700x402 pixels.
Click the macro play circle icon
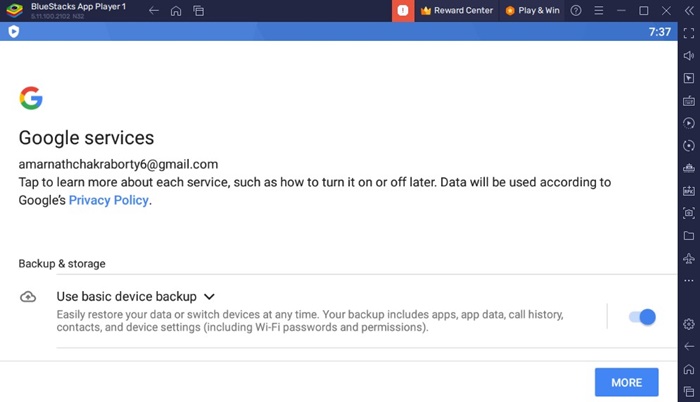pos(689,123)
